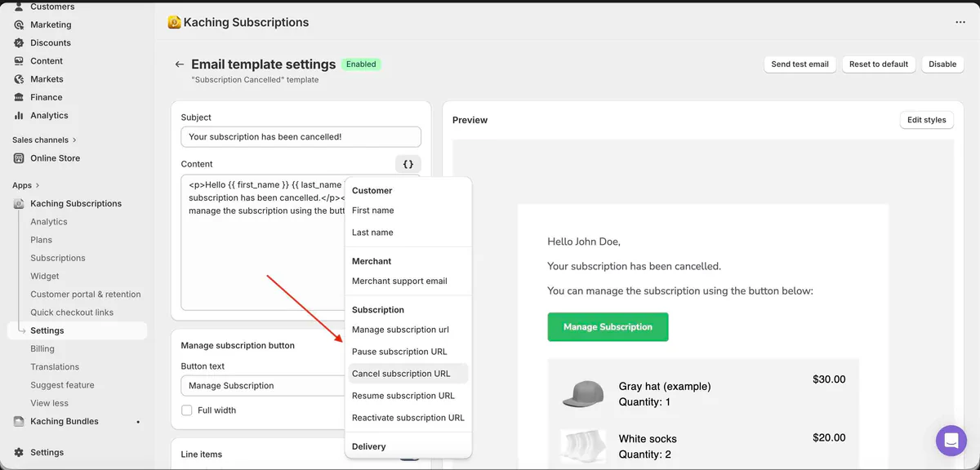
Task: Click the Subject input field
Action: click(301, 137)
